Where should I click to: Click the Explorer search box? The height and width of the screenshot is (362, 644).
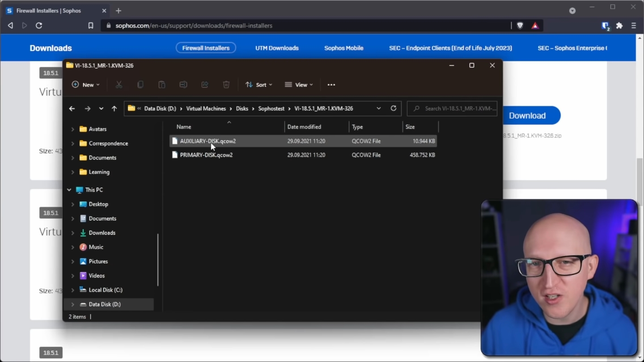click(x=452, y=109)
